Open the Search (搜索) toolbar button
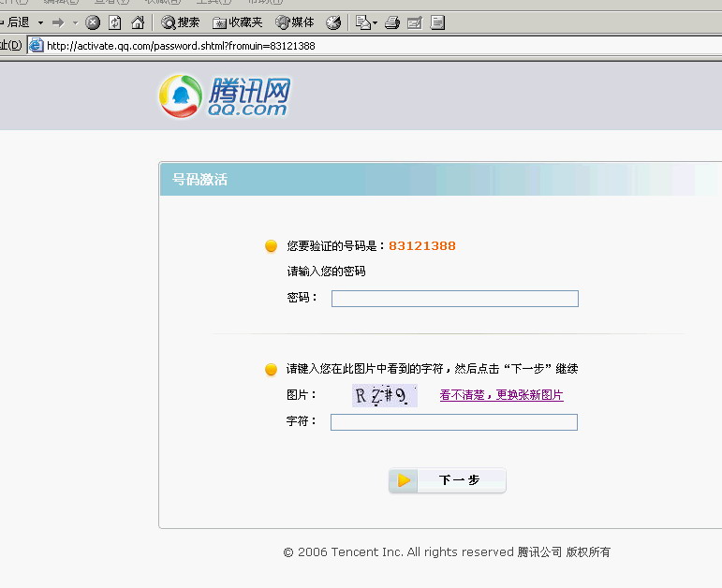Viewport: 722px width, 588px height. pyautogui.click(x=181, y=22)
